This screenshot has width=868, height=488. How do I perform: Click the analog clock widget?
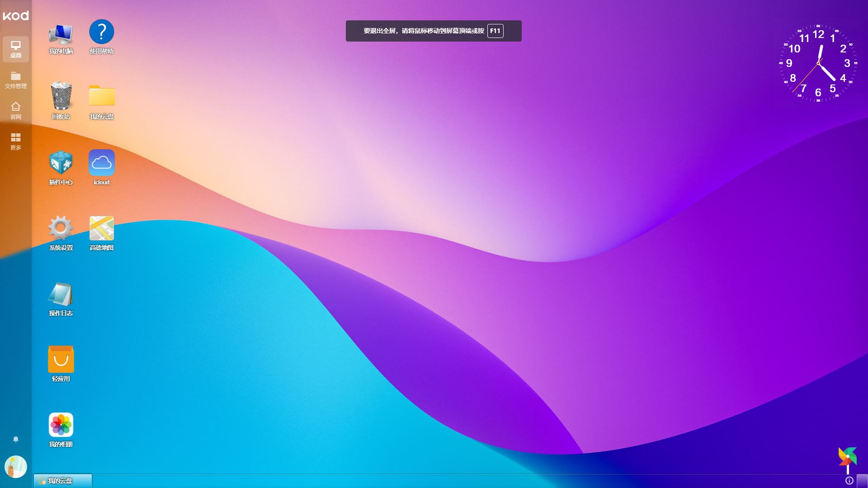tap(818, 63)
